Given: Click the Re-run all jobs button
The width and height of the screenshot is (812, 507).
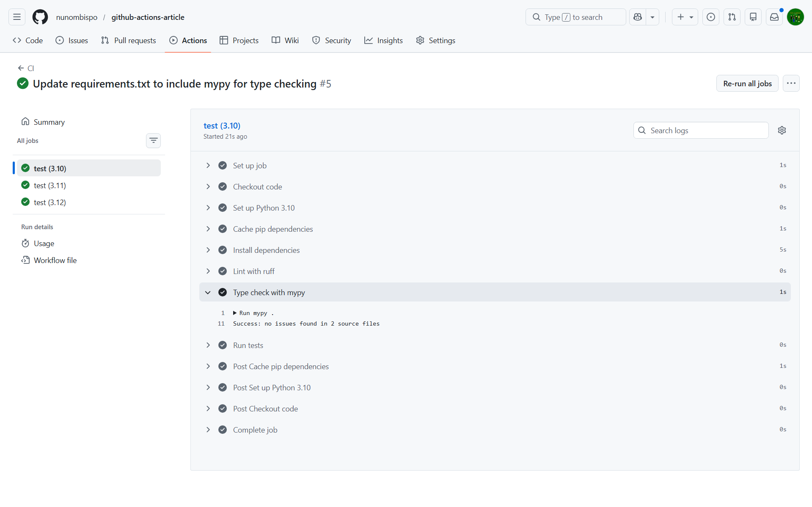Looking at the screenshot, I should coord(747,83).
